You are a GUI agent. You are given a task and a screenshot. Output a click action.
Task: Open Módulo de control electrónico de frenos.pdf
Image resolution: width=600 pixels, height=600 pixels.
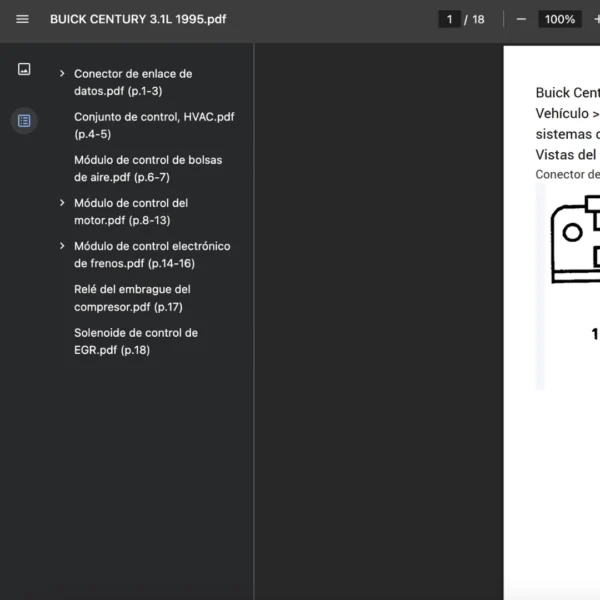pyautogui.click(x=152, y=254)
